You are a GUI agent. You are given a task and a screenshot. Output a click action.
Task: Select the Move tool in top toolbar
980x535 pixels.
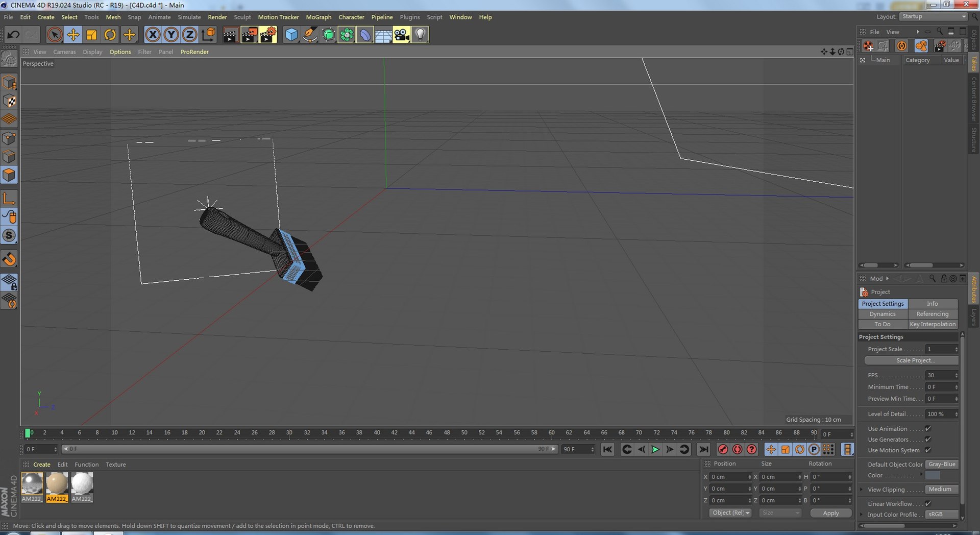tap(73, 35)
